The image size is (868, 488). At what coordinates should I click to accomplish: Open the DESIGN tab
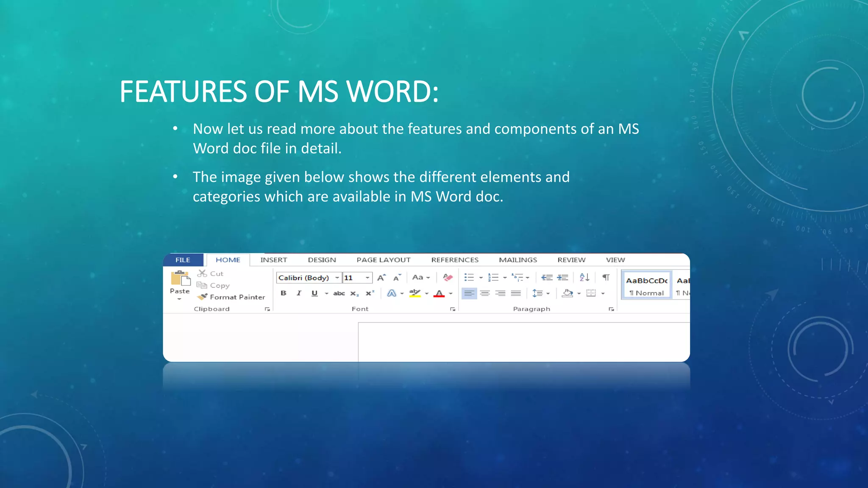tap(322, 260)
